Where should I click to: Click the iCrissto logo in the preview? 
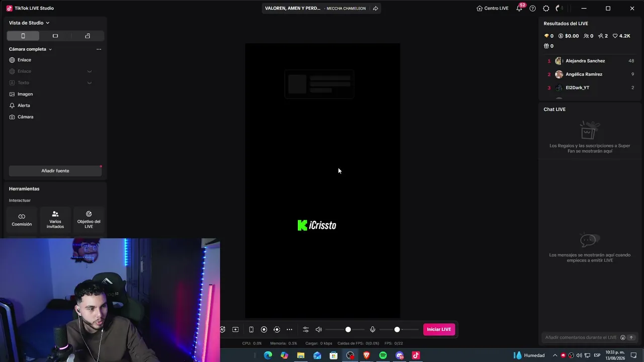click(x=317, y=225)
